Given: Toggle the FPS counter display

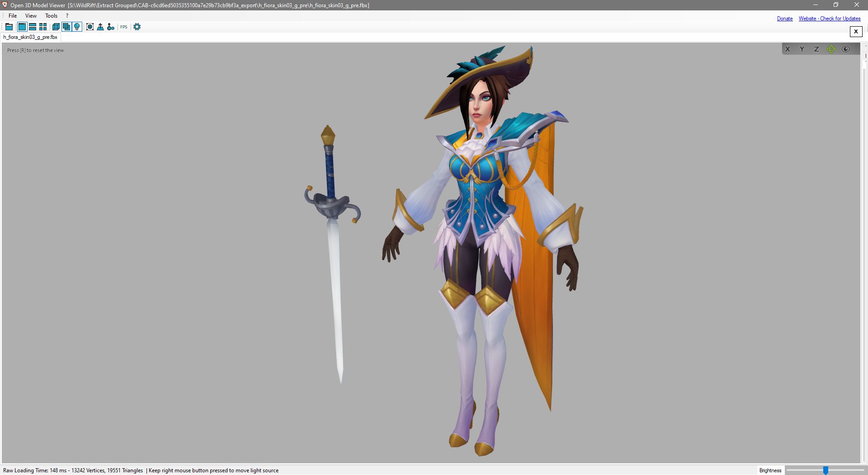Looking at the screenshot, I should pos(123,27).
